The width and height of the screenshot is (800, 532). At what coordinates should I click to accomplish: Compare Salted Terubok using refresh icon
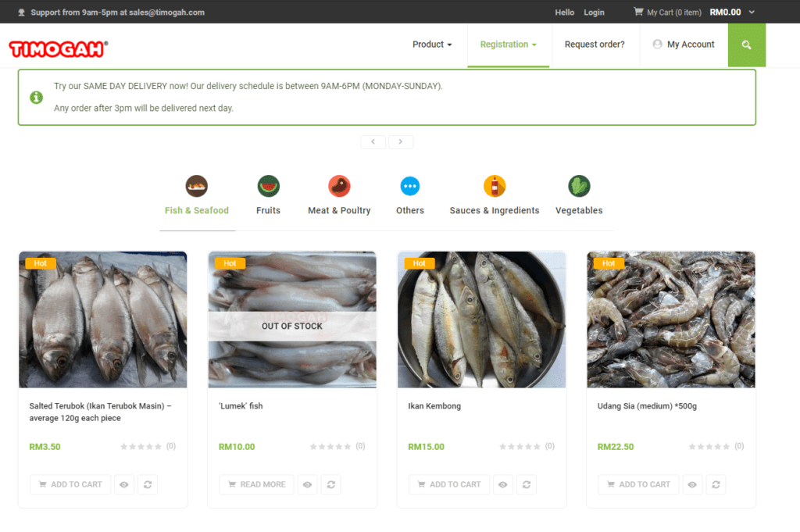(x=148, y=484)
